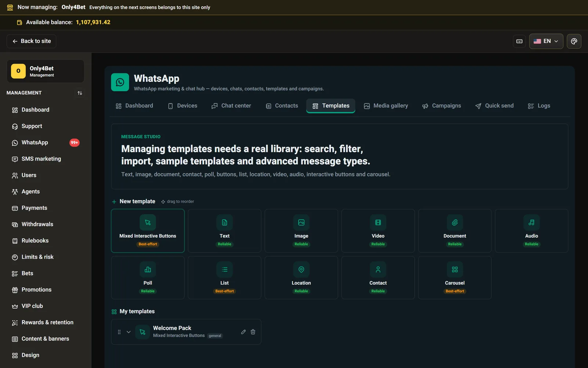This screenshot has height=368, width=588.
Task: Open Dashboard in the sidebar
Action: [x=46, y=110]
